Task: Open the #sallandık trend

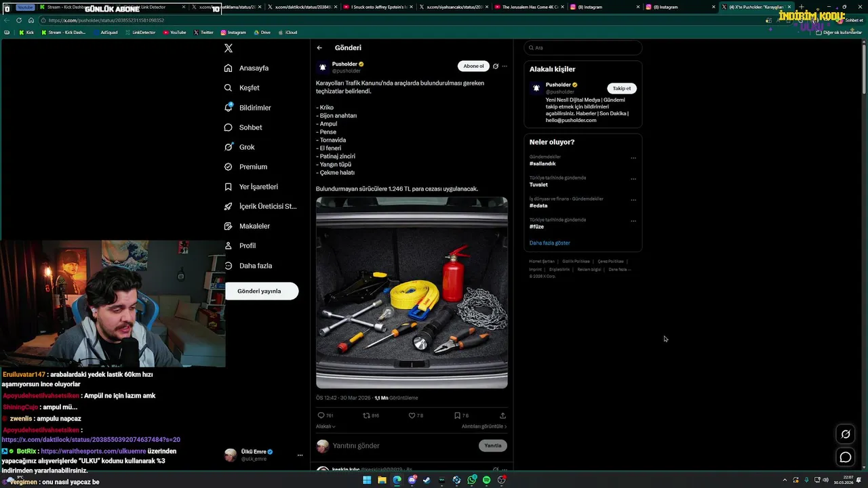Action: coord(542,163)
